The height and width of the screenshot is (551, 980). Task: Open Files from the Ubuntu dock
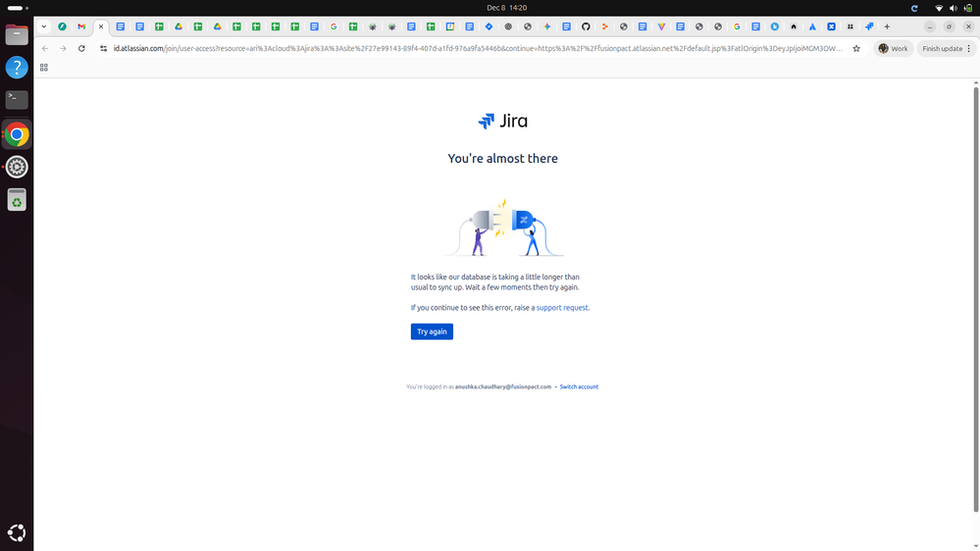(x=17, y=35)
